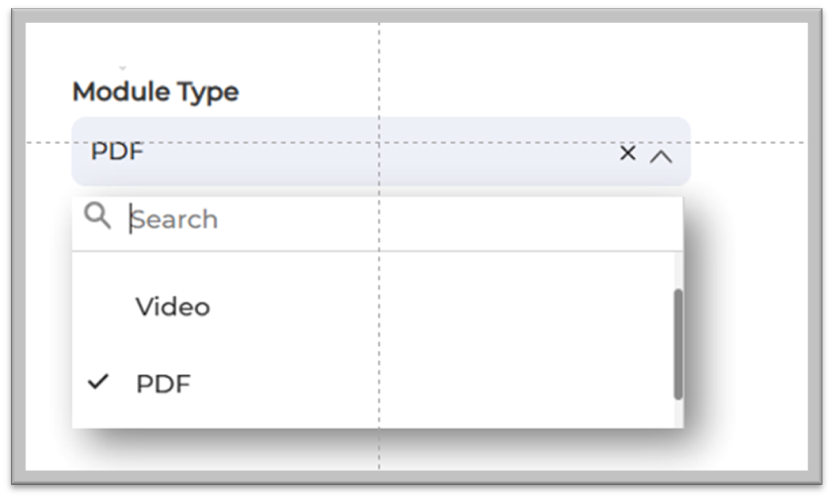This screenshot has height=499, width=833.
Task: Click the Module Type field label
Action: tap(155, 92)
